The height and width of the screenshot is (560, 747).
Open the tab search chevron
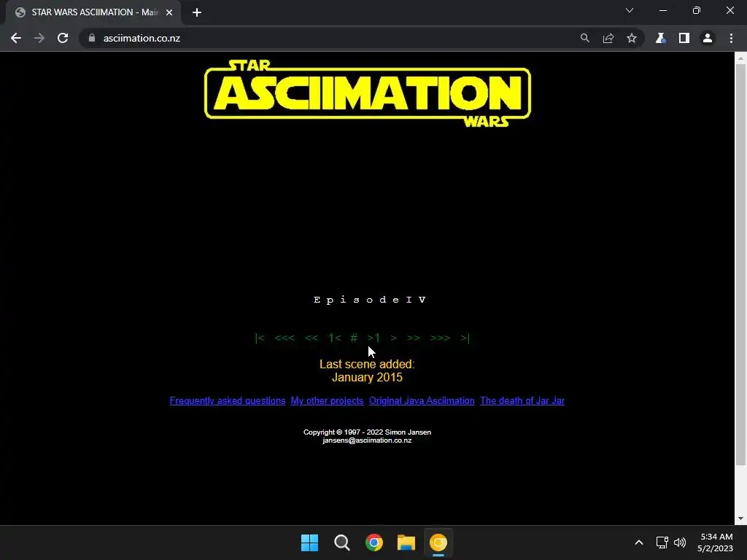tap(630, 10)
